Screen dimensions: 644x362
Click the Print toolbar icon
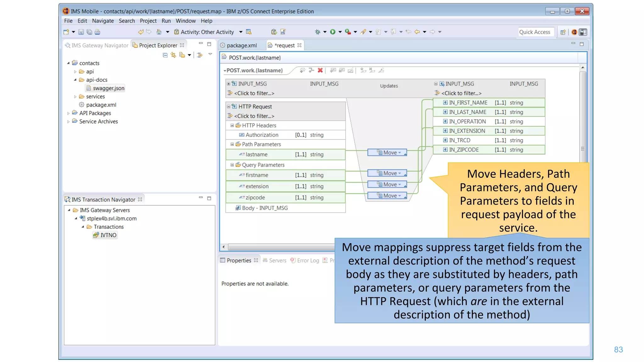(x=97, y=32)
